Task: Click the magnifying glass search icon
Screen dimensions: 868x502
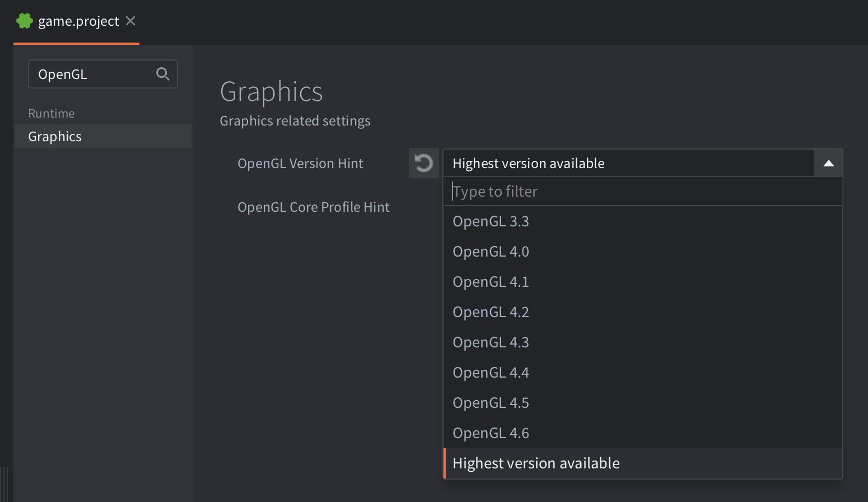Action: (162, 74)
